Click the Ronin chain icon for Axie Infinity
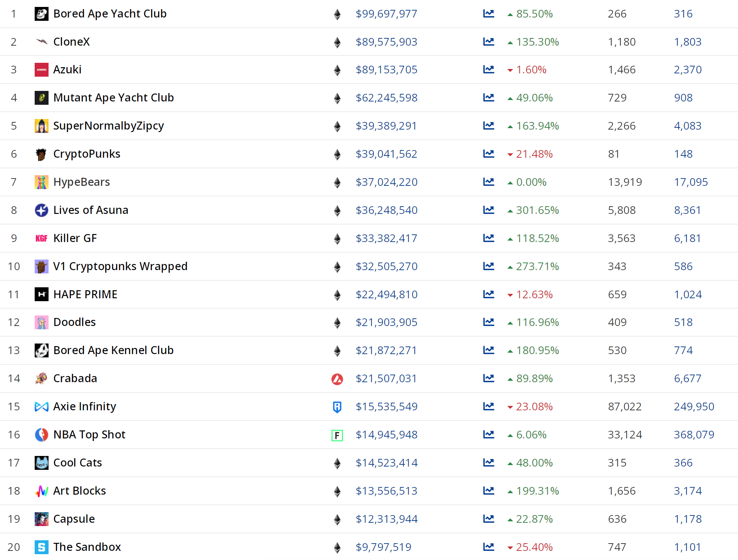Viewport: 738px width, 560px height. pos(337,407)
